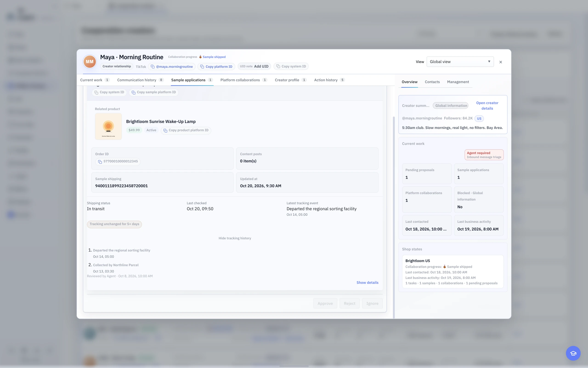Click the Pending proposals card
The image size is (588, 368).
[427, 174]
